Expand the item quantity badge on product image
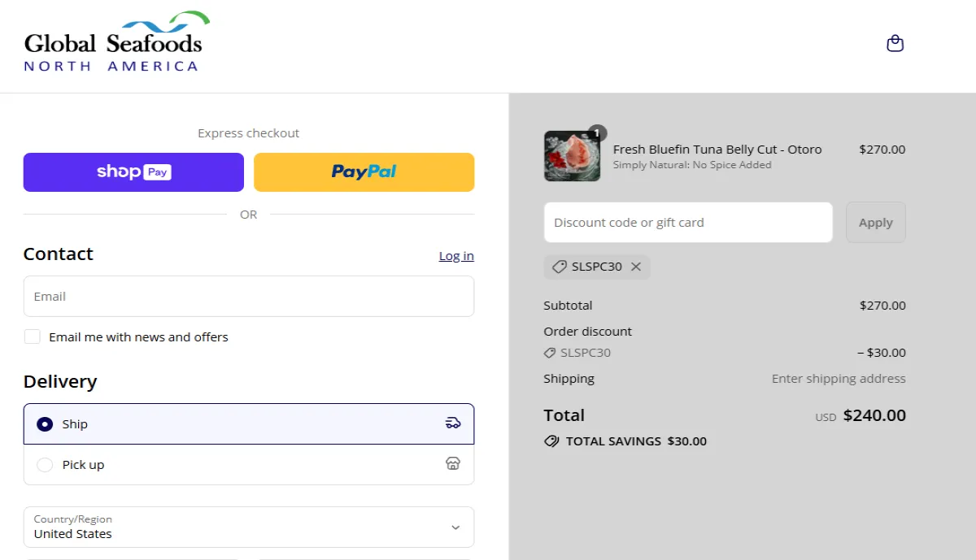976x560 pixels. (596, 132)
